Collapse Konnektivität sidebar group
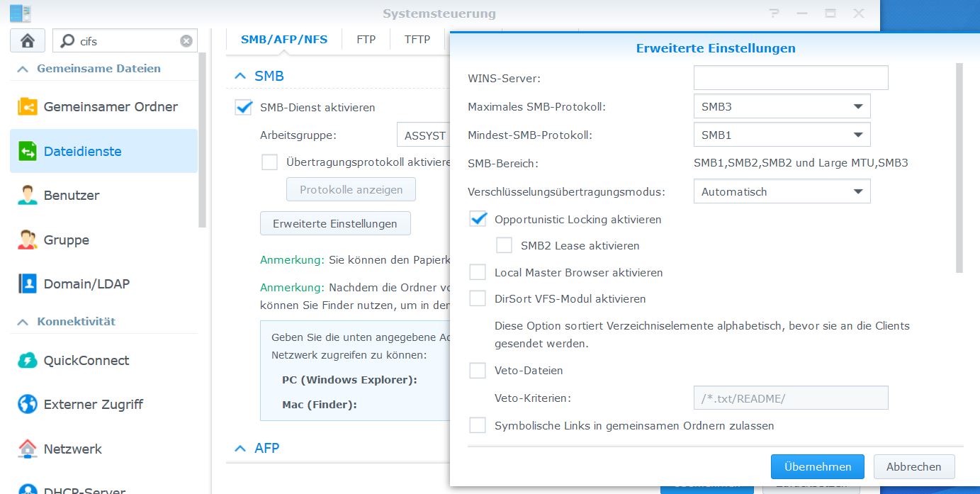The image size is (980, 494). click(x=23, y=322)
